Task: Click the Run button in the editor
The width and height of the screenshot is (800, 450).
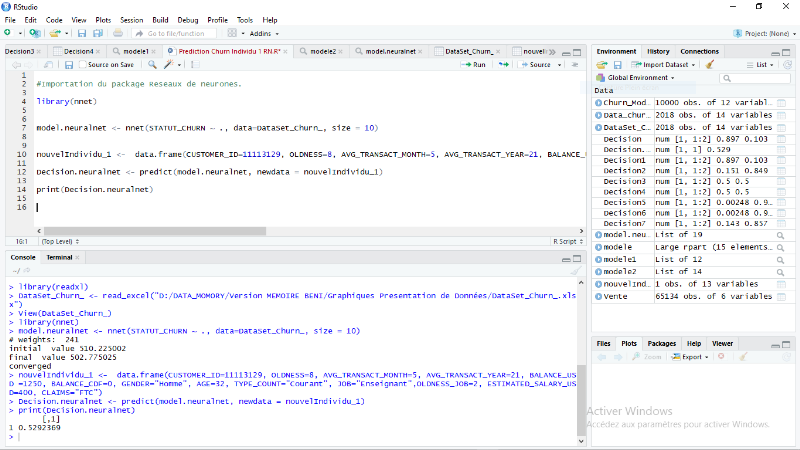Action: pos(474,64)
